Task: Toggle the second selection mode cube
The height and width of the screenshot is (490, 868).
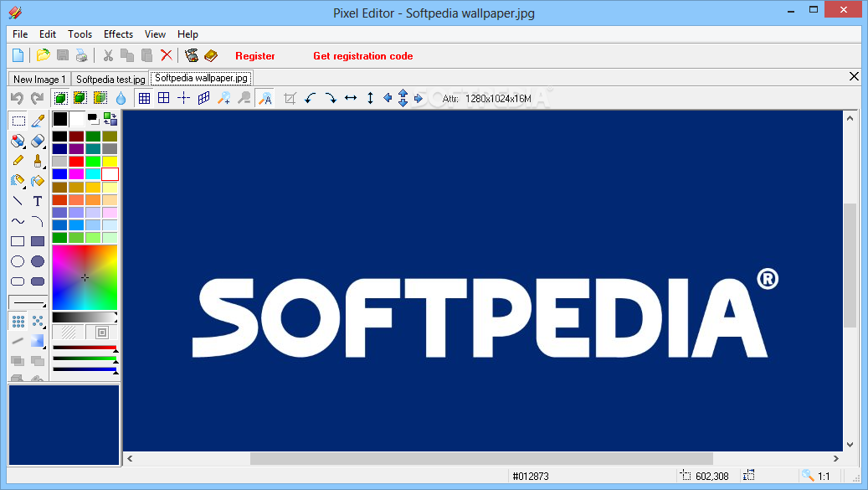Action: 80,99
